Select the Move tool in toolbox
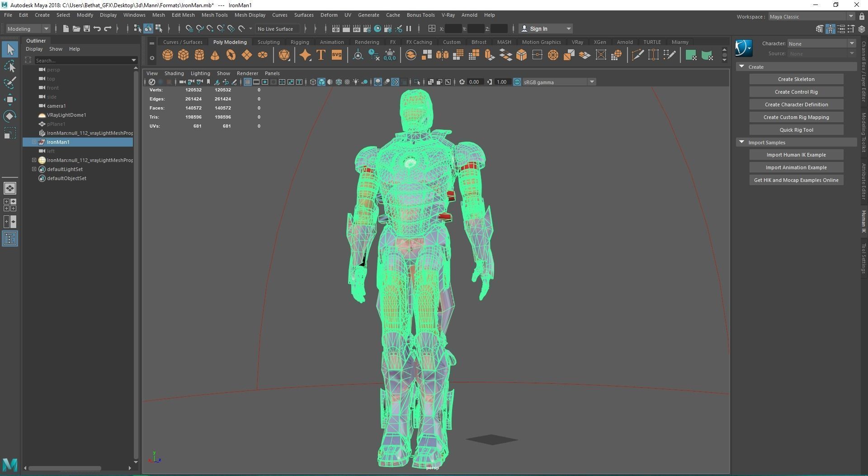The width and height of the screenshot is (868, 476). (x=10, y=100)
